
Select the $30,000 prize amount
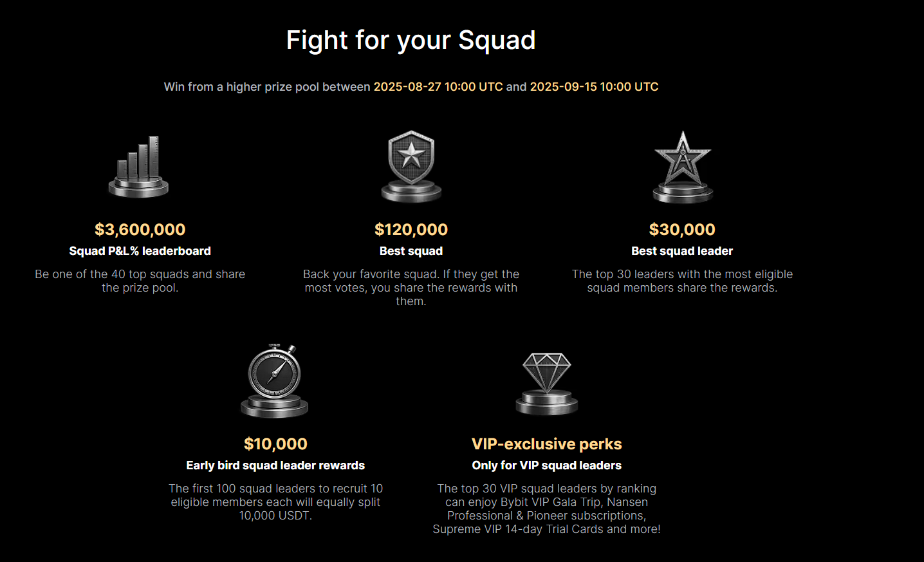click(x=682, y=230)
